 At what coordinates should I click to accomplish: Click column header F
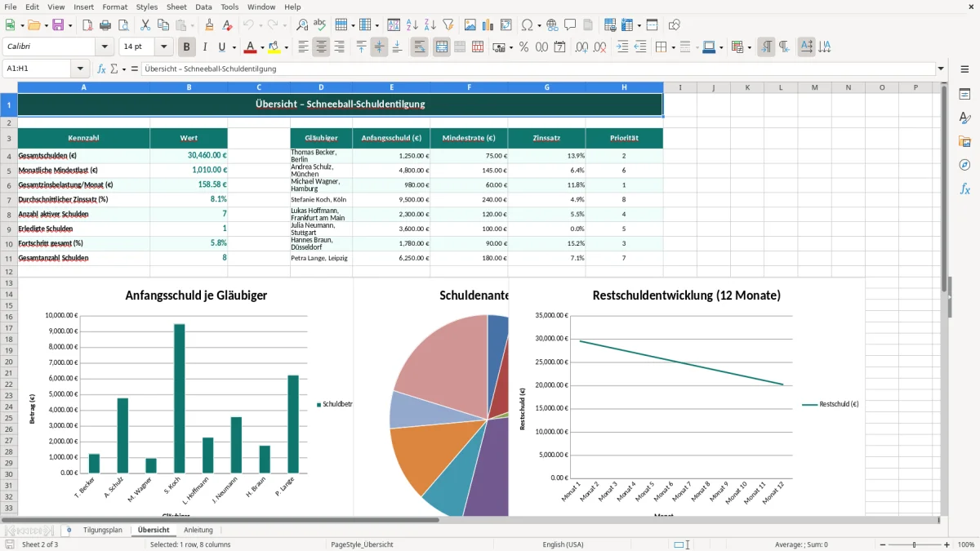469,87
